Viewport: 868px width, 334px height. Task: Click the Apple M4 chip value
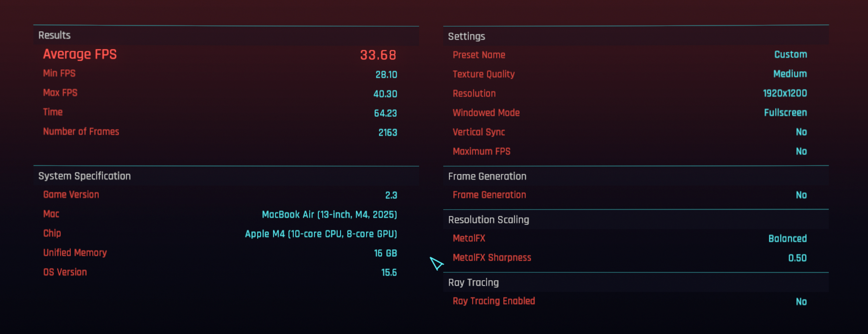pyautogui.click(x=321, y=234)
